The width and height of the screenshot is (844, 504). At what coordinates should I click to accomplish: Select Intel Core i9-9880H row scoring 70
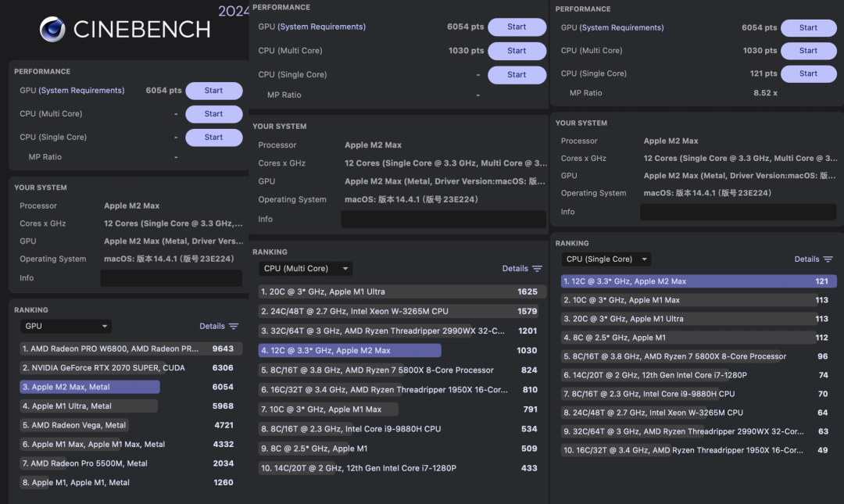click(699, 394)
